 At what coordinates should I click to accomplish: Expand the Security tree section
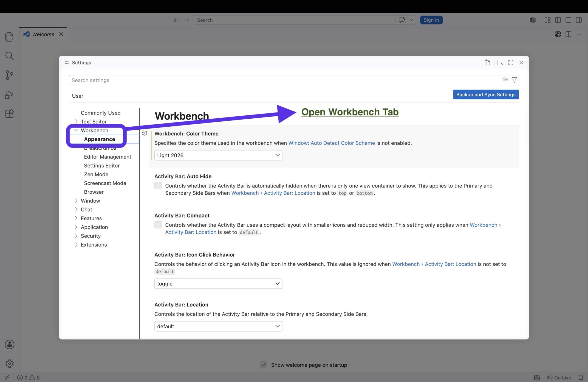(76, 236)
